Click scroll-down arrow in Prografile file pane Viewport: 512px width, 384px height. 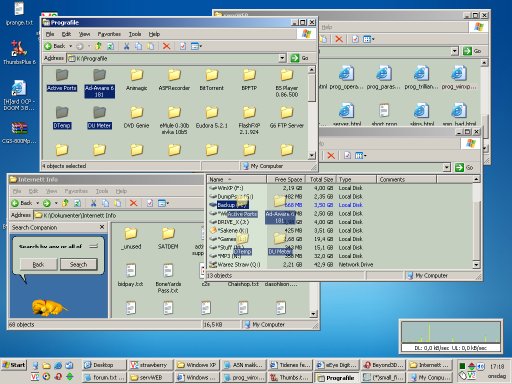click(312, 155)
